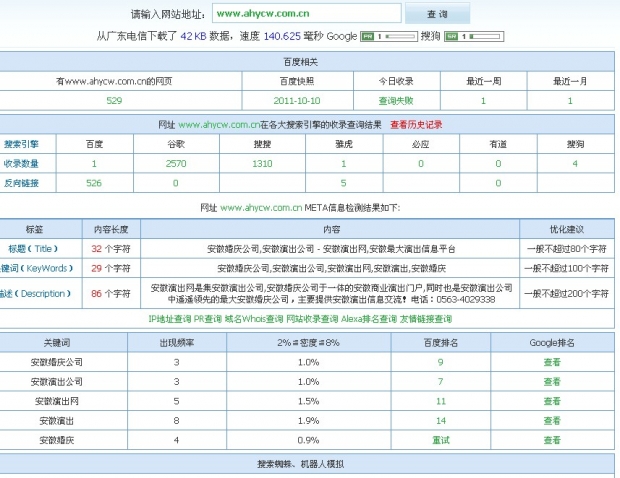Open Baidu indexed pages count 529
620x478 pixels.
[114, 101]
